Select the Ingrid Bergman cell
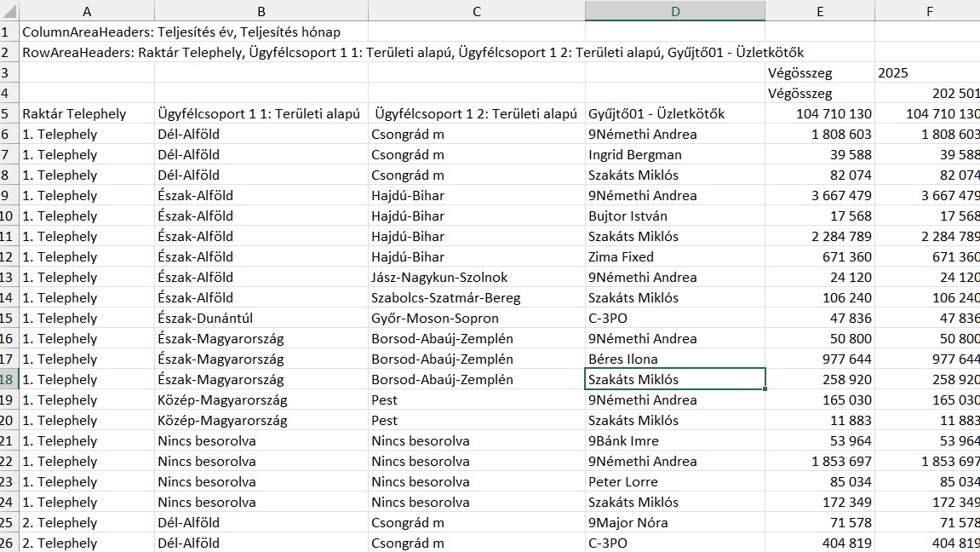The image size is (980, 552). (634, 155)
